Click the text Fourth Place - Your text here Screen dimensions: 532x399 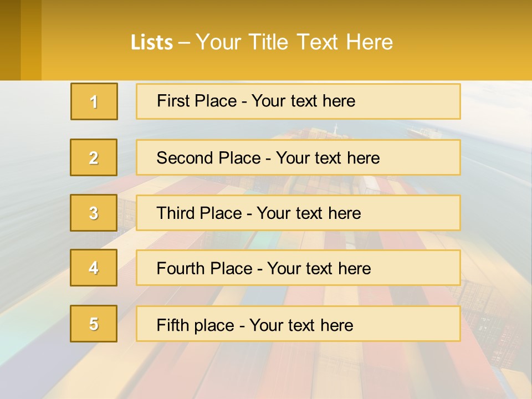264,268
